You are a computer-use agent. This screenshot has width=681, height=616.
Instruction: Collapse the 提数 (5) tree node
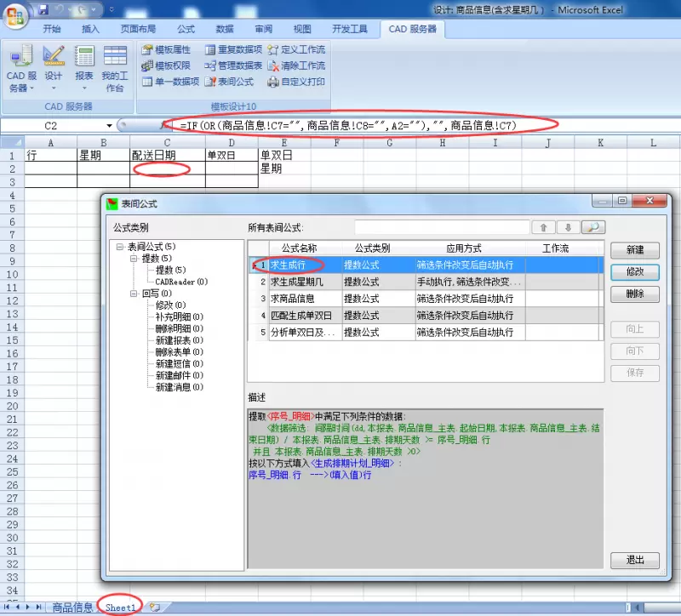[x=134, y=259]
